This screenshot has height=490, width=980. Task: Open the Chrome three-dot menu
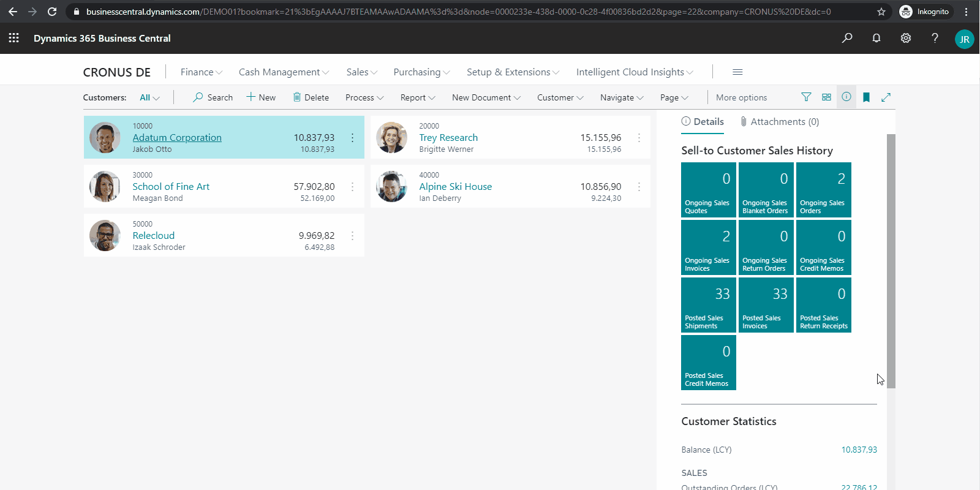(x=966, y=12)
